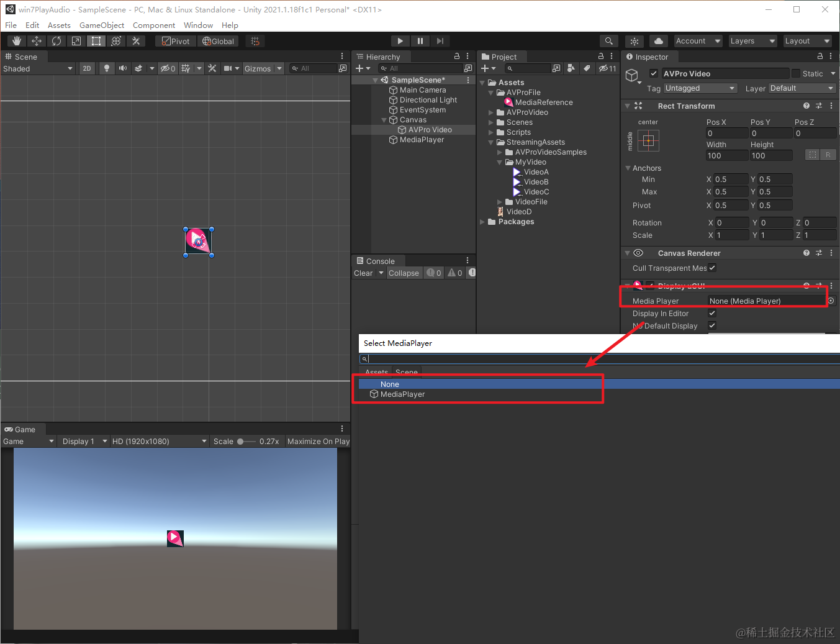This screenshot has width=840, height=644.
Task: Select the Rotate tool
Action: pos(56,41)
